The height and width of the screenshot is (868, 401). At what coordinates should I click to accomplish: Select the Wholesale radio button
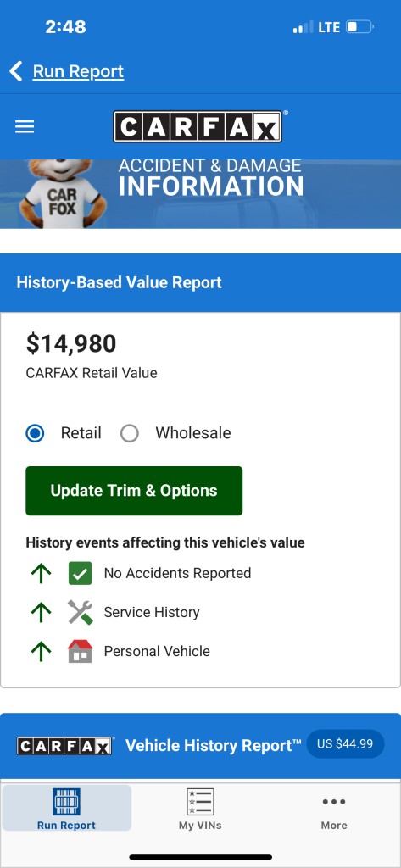click(129, 433)
